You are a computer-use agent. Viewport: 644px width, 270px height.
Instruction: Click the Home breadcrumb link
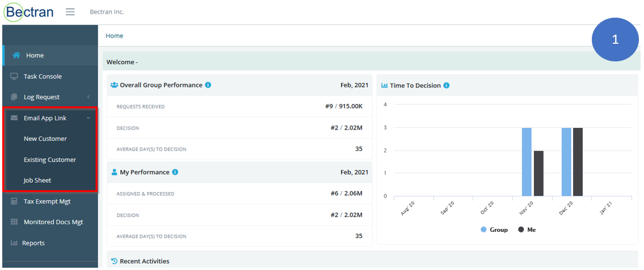pos(114,36)
